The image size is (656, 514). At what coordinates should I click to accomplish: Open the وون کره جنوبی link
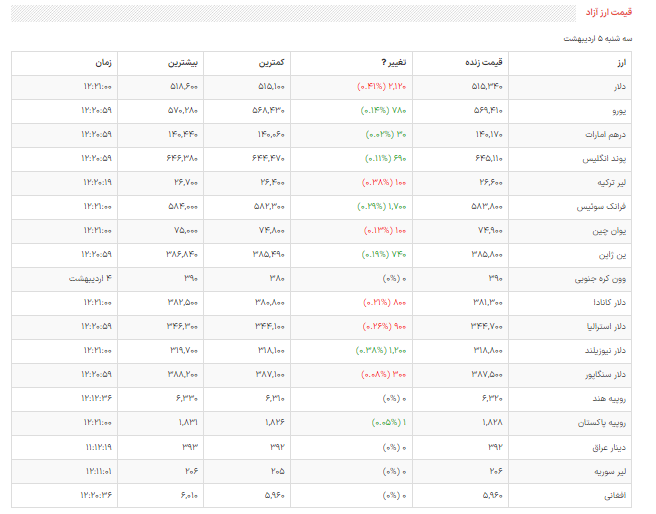click(602, 278)
